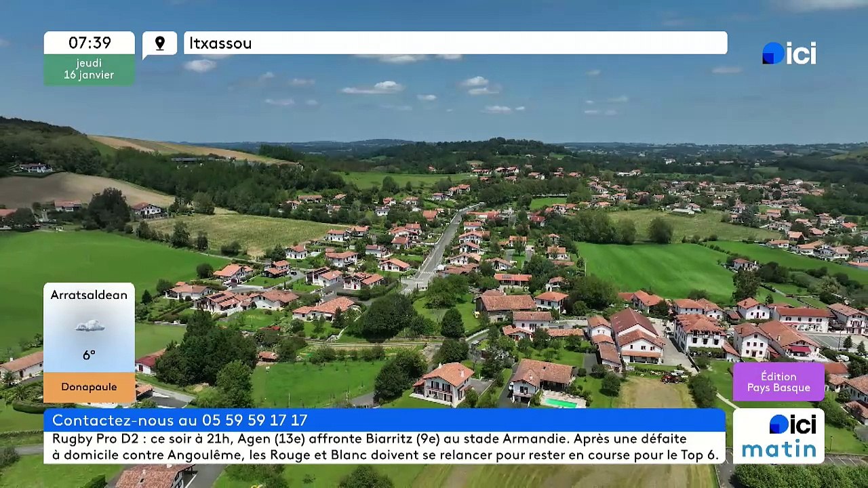Click the Rugby Pro D2 news ticker
This screenshot has width=868, height=488.
(x=384, y=447)
